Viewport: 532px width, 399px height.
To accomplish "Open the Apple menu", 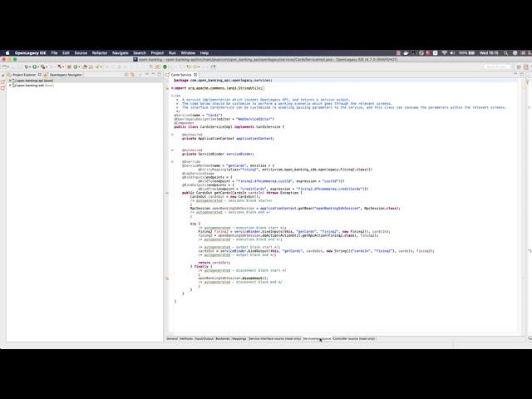I will [7, 53].
